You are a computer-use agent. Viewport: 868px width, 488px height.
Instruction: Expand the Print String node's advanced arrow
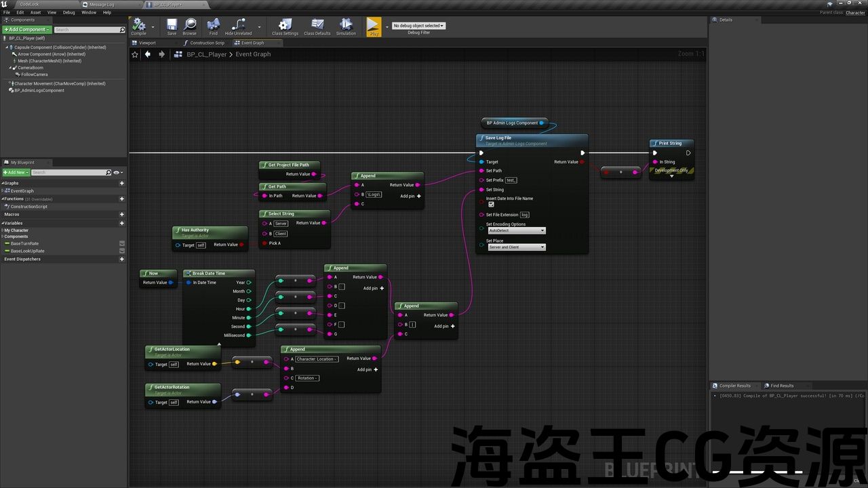(x=671, y=176)
